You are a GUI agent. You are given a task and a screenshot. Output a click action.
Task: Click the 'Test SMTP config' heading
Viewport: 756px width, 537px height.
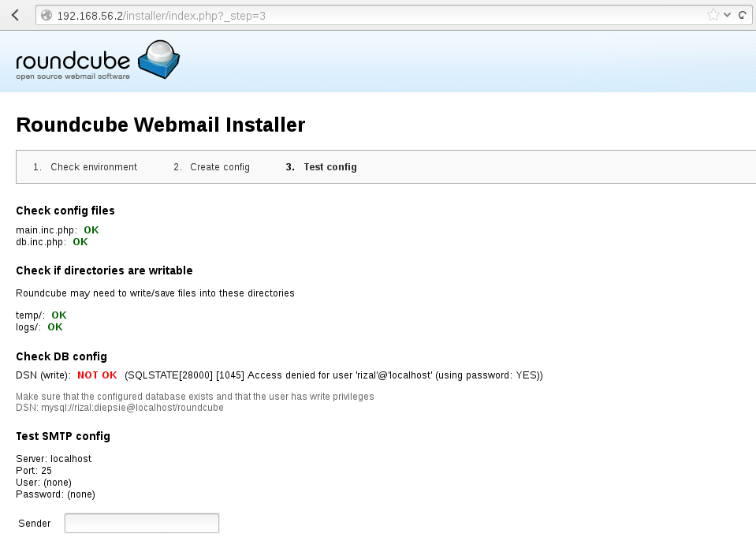tap(63, 436)
